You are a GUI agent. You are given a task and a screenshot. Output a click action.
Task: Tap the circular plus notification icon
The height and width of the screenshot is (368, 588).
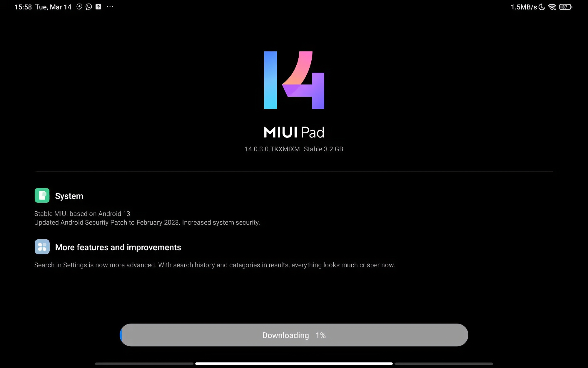click(79, 7)
